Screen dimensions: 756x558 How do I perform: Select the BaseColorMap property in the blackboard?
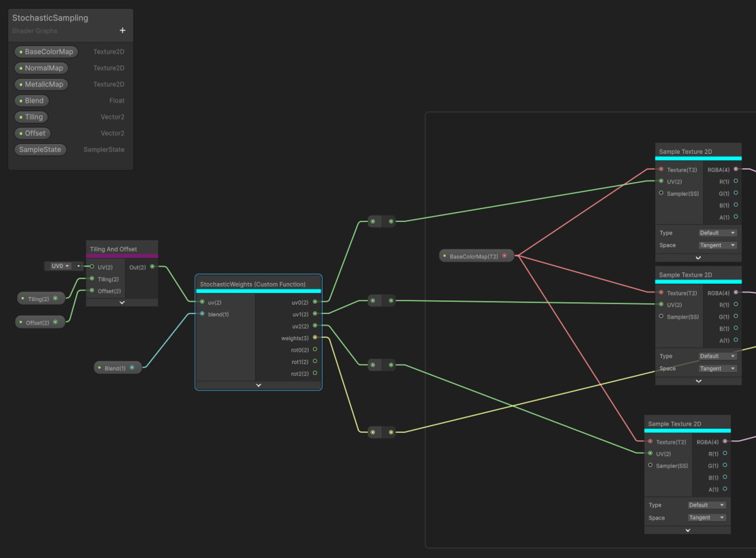pos(46,52)
